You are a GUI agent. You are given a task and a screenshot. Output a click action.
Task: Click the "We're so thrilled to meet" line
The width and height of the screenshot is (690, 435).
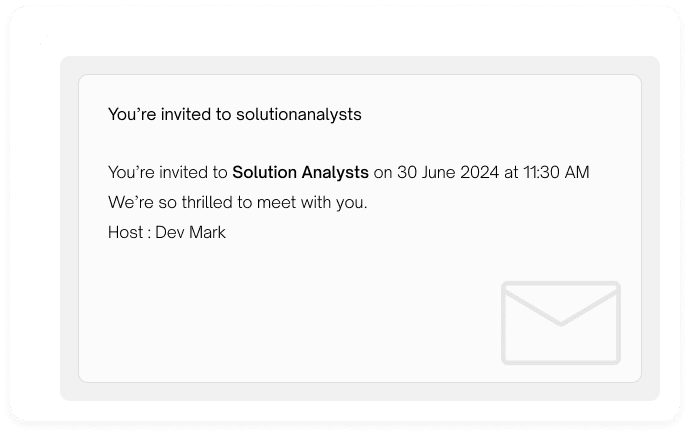238,203
